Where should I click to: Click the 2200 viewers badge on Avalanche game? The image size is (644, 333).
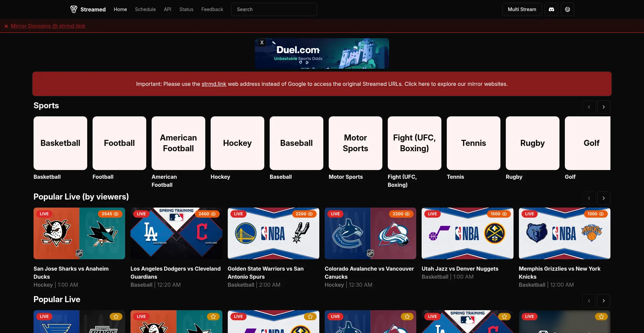tap(401, 214)
